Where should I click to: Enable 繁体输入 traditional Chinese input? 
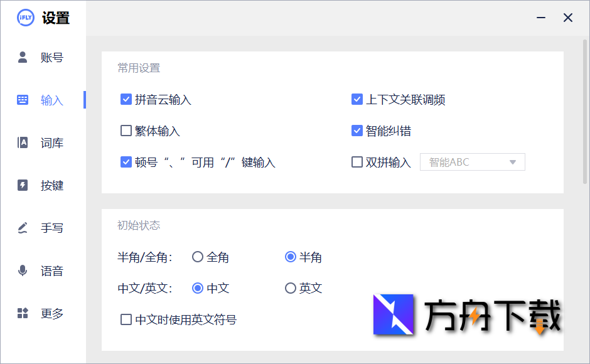pos(126,131)
